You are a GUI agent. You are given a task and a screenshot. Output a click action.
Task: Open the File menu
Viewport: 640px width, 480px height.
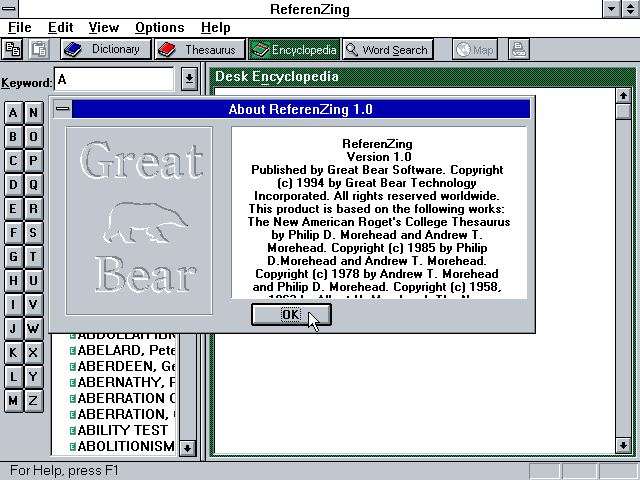pos(20,27)
